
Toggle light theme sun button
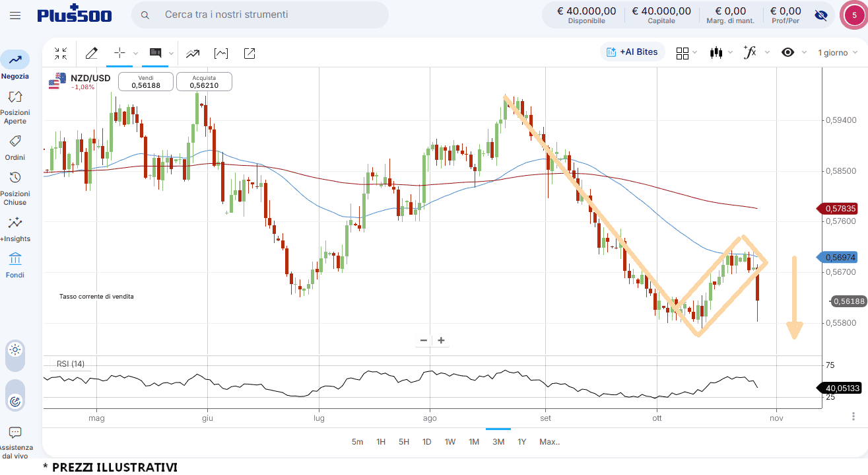click(x=15, y=350)
